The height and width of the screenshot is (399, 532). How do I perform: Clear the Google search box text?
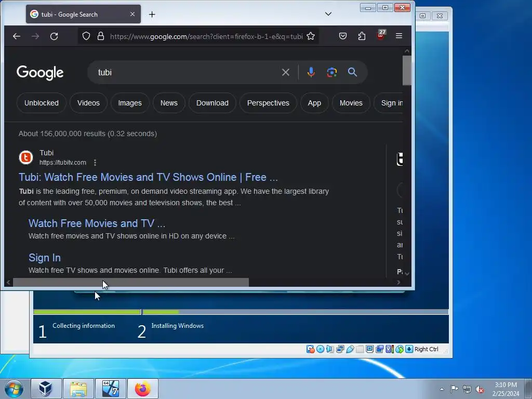click(286, 72)
